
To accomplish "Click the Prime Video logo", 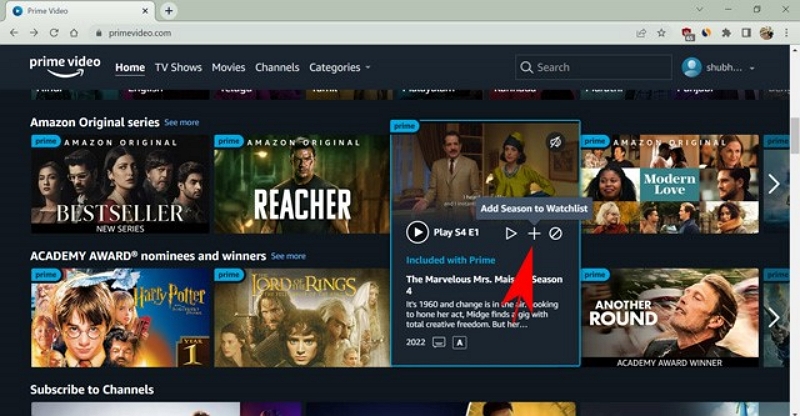I will pos(65,67).
